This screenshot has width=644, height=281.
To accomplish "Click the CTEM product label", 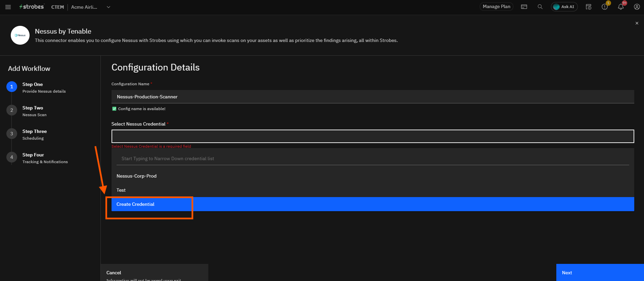I will coord(57,7).
